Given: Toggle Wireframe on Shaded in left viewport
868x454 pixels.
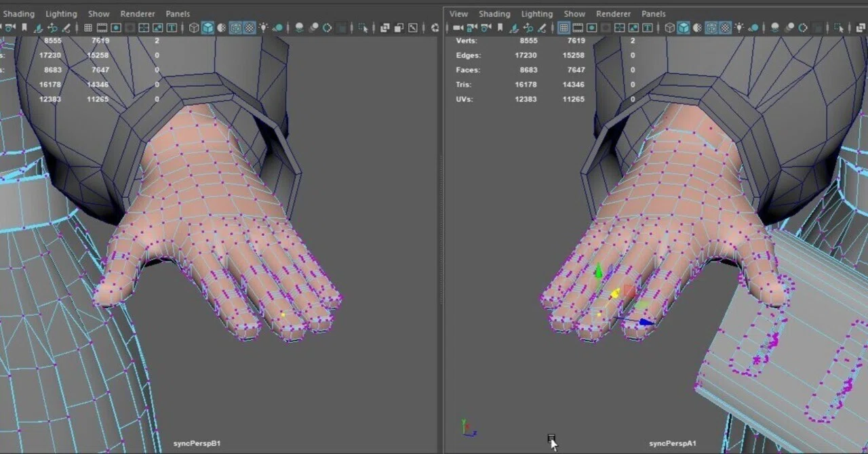Looking at the screenshot, I should (x=235, y=28).
